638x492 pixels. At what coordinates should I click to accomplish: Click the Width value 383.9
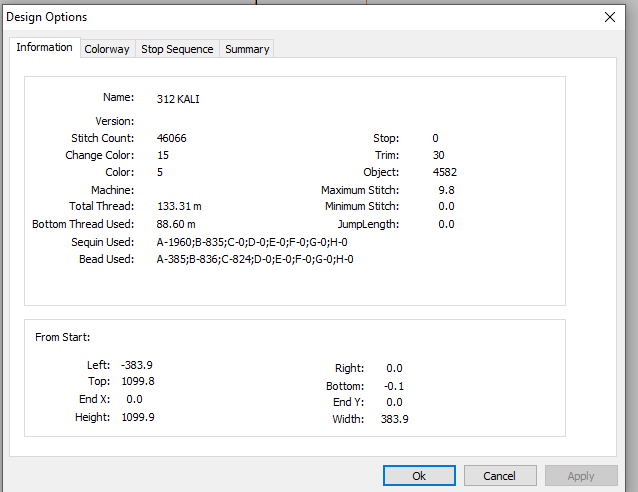click(395, 419)
